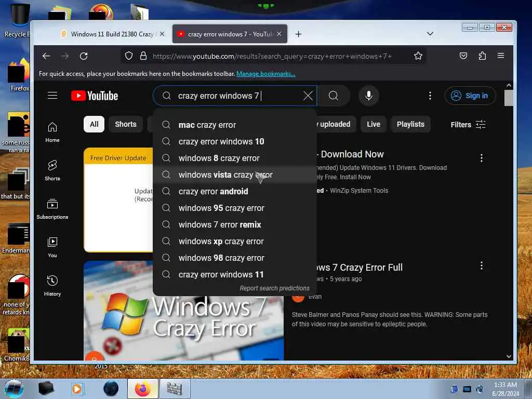Select the Playlists filter chip

tap(410, 124)
